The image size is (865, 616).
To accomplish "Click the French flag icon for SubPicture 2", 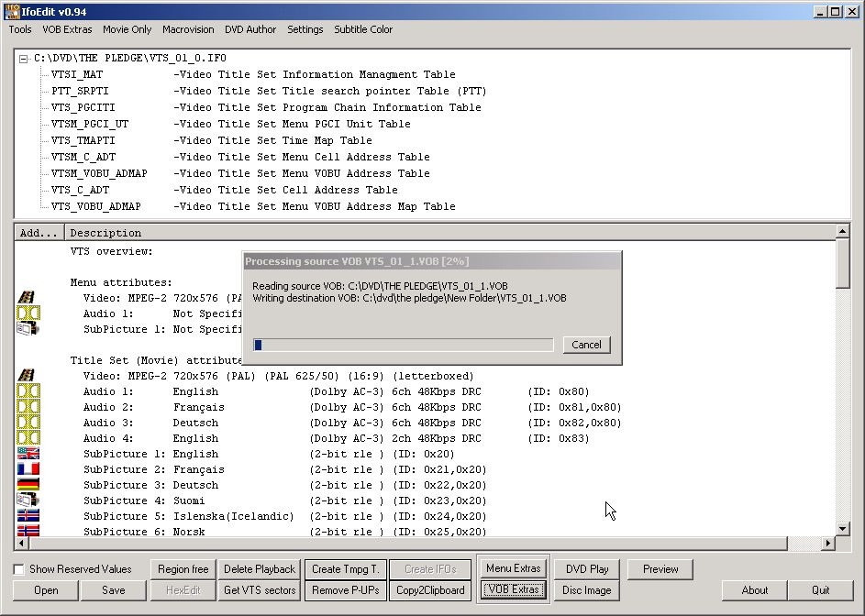I will 28,468.
